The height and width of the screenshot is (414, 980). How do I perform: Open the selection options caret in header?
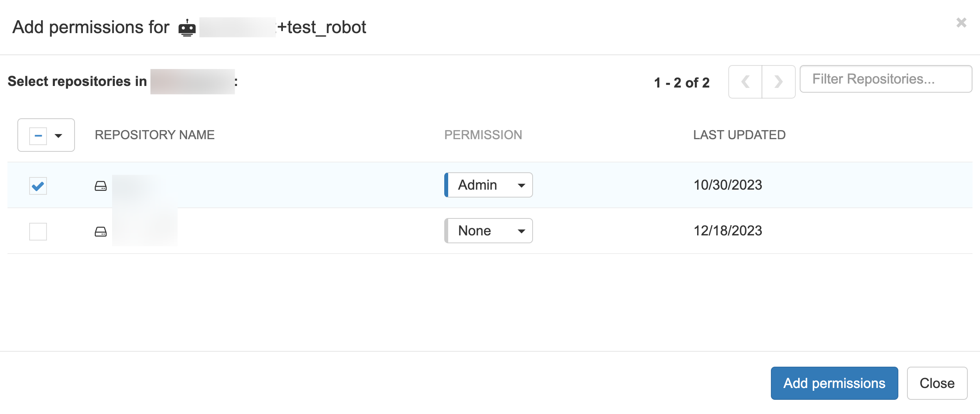pos(58,136)
